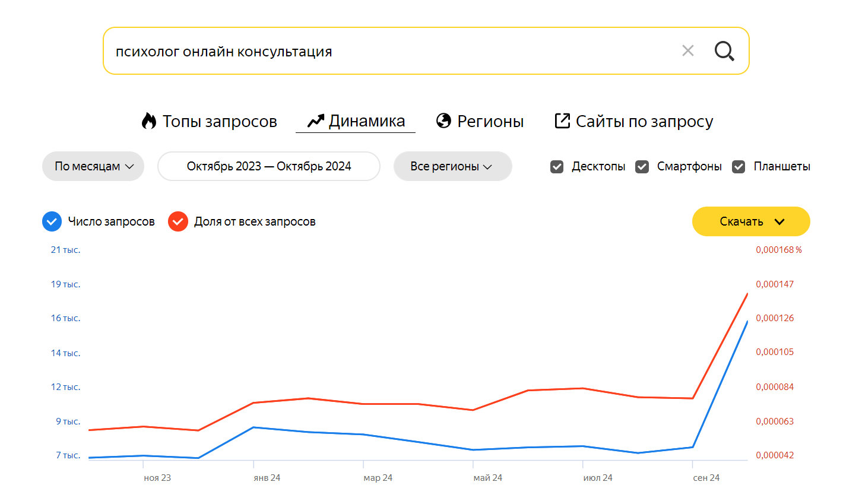Uncheck the Смартфоны checkbox
Image resolution: width=843 pixels, height=504 pixels.
pos(642,167)
